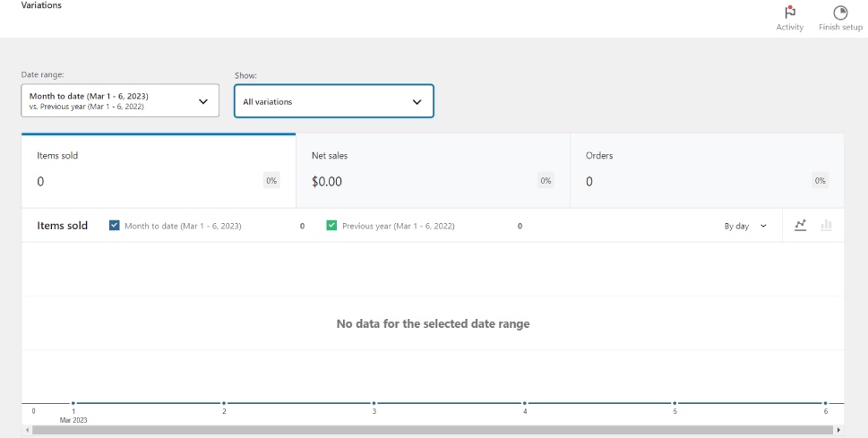
Task: Click the chart data point for day 5
Action: (675, 403)
